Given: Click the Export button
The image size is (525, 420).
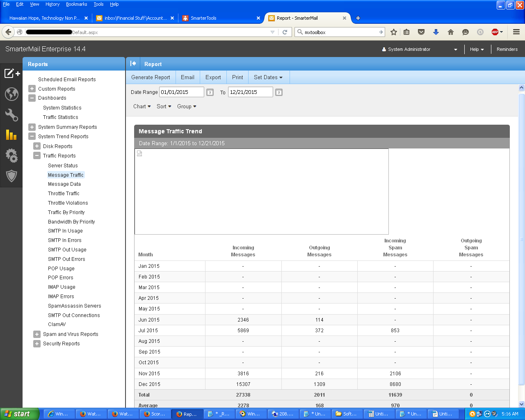Looking at the screenshot, I should [213, 77].
